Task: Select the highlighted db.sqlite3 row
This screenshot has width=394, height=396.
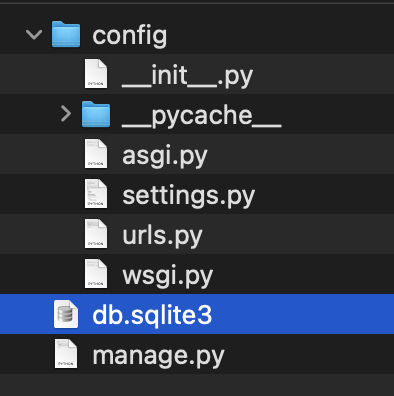Action: point(197,314)
